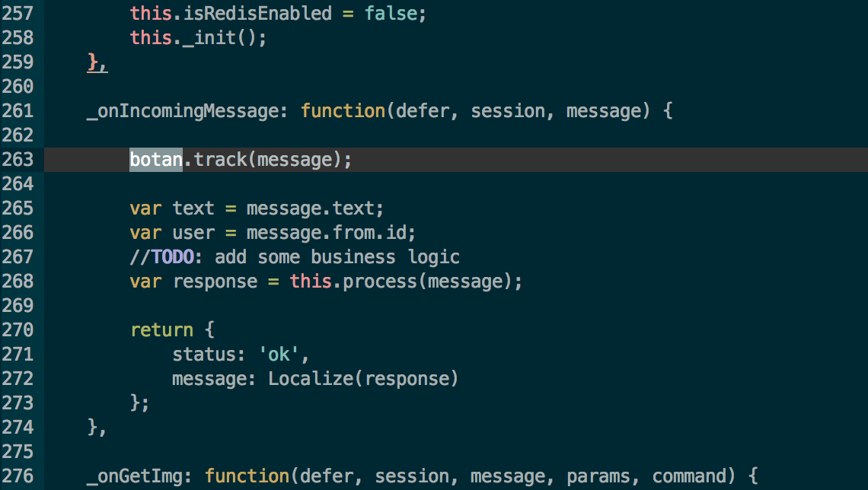Click the track method call on line 263
Viewport: 868px width, 490px height.
tap(220, 160)
